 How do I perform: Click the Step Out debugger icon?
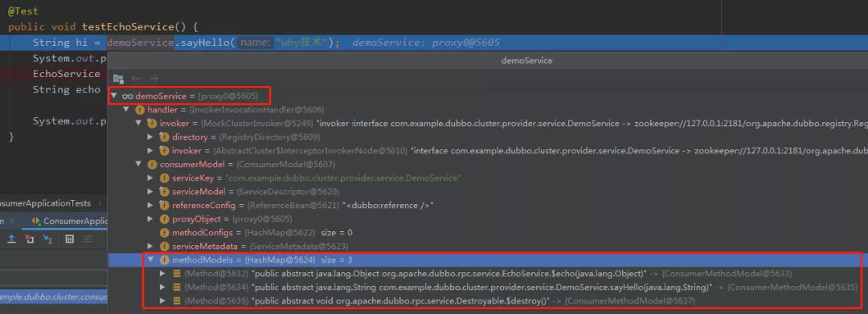(11, 239)
